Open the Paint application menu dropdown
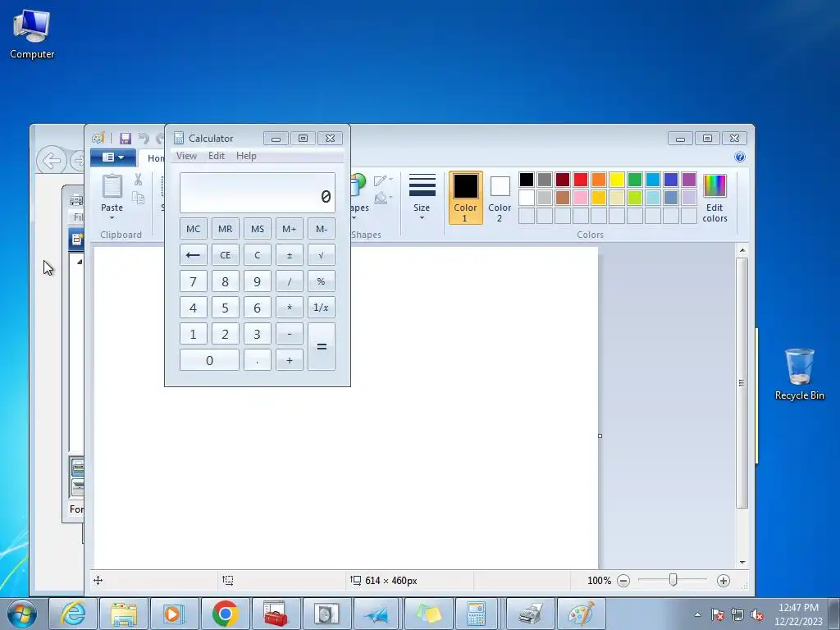This screenshot has width=840, height=630. click(112, 157)
